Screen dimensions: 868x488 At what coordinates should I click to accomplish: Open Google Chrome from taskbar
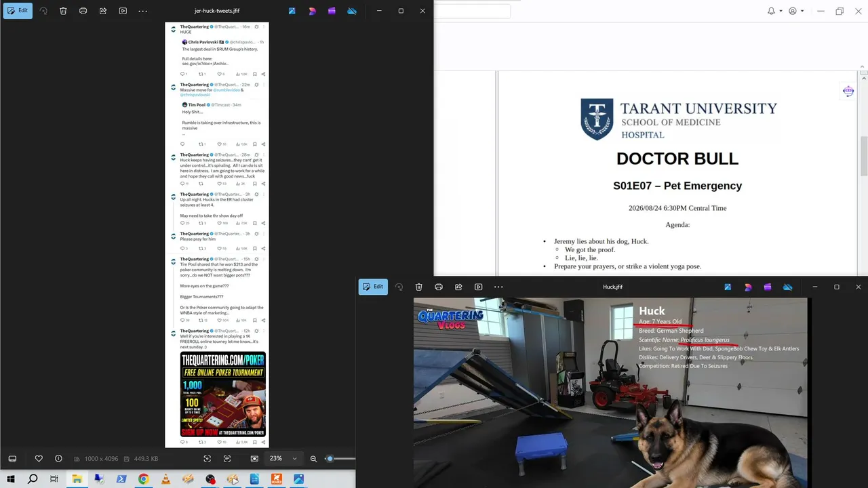pos(144,479)
